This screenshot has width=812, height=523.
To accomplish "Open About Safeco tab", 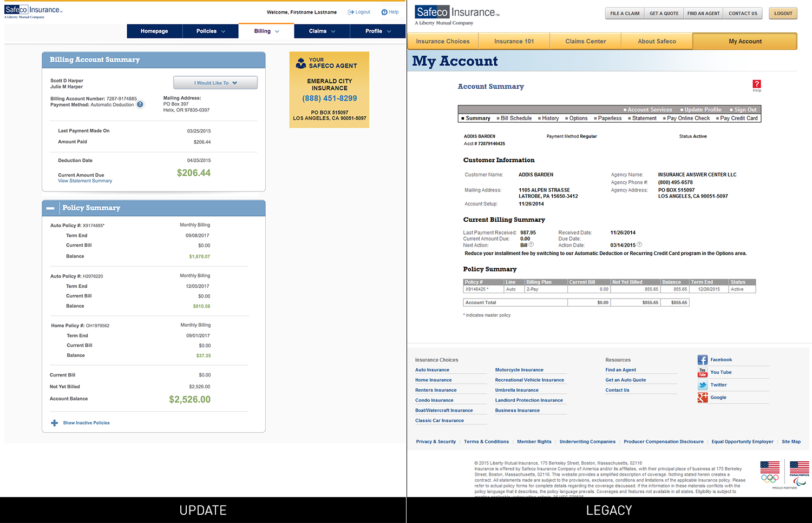I will click(x=657, y=41).
